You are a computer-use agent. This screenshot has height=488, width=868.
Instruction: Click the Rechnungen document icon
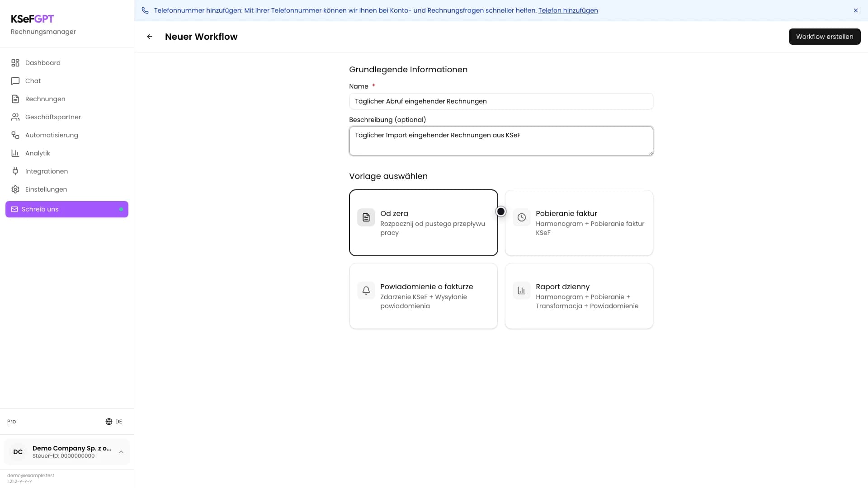point(15,99)
